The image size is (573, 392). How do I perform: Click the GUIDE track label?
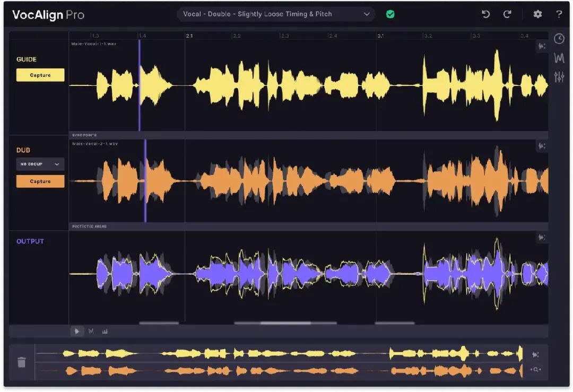coord(27,59)
